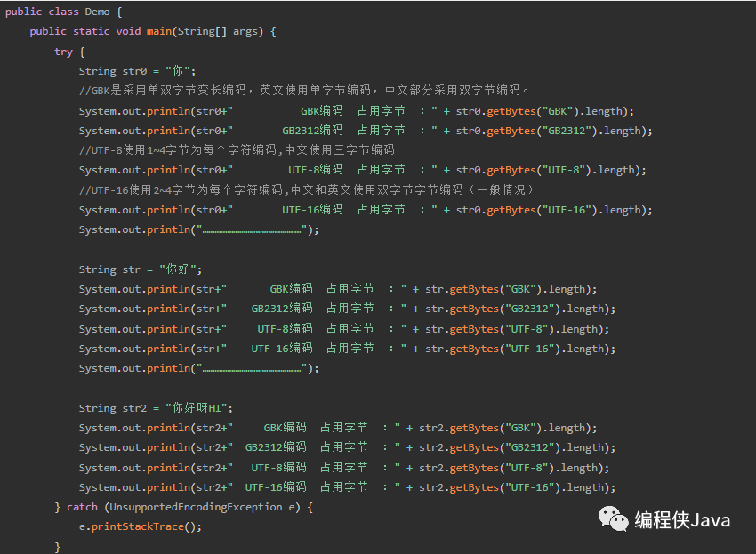
Task: Place cursor on the String str0 = "你" line
Action: 137,71
